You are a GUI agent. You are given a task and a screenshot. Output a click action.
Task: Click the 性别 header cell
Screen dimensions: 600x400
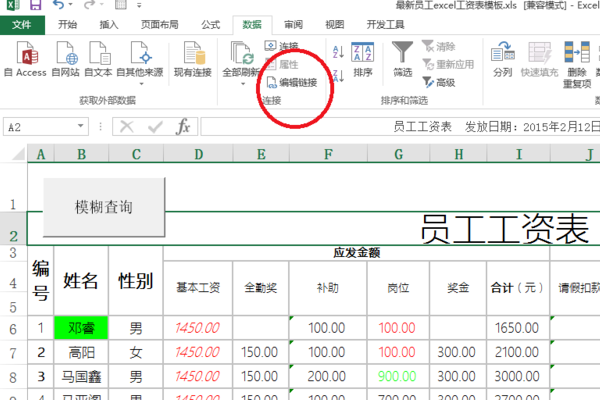136,281
